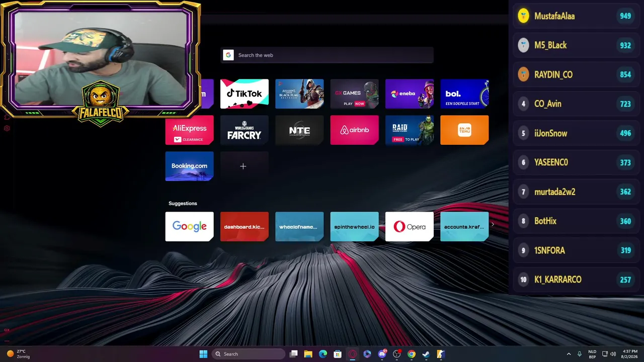The height and width of the screenshot is (362, 644).
Task: Open the orange Temu speed dial tile
Action: [x=464, y=130]
